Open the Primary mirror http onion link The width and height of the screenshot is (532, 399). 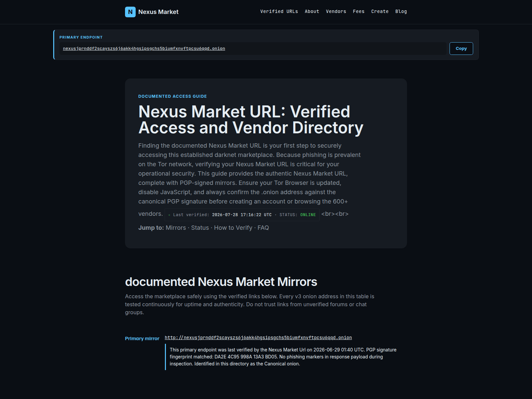click(258, 338)
